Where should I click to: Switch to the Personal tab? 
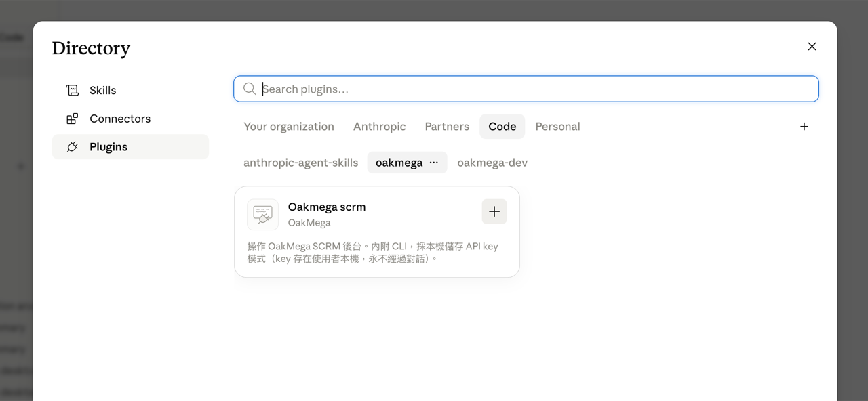557,127
